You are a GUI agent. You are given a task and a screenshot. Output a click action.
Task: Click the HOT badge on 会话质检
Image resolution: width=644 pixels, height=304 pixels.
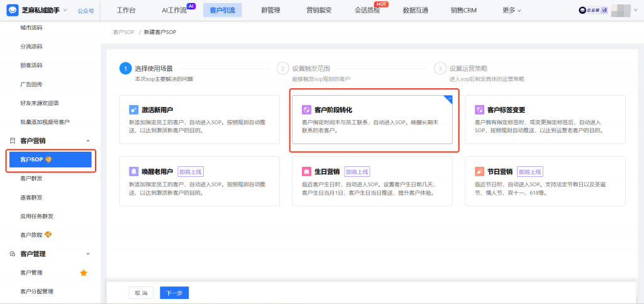[382, 4]
